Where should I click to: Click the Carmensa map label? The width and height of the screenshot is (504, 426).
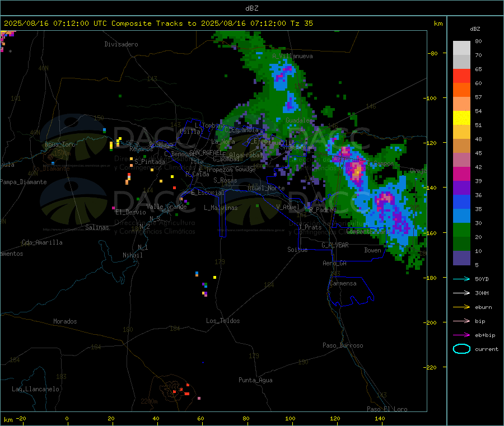(343, 283)
